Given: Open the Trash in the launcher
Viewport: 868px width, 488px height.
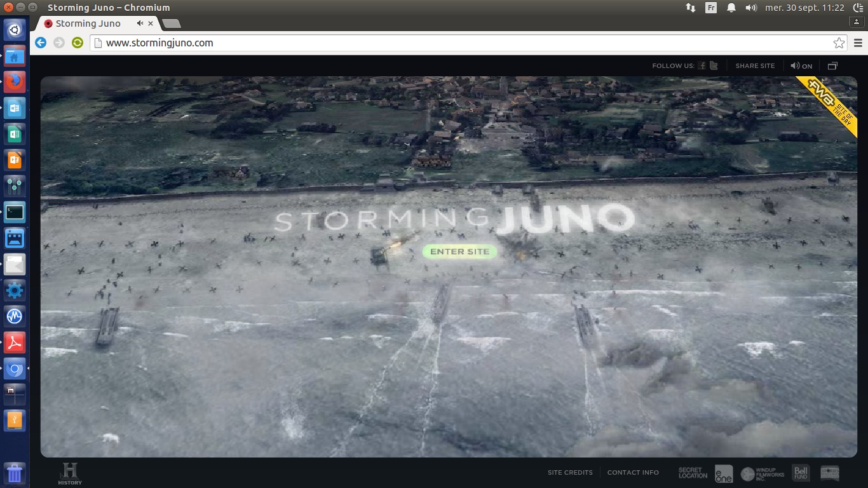Looking at the screenshot, I should tap(15, 473).
